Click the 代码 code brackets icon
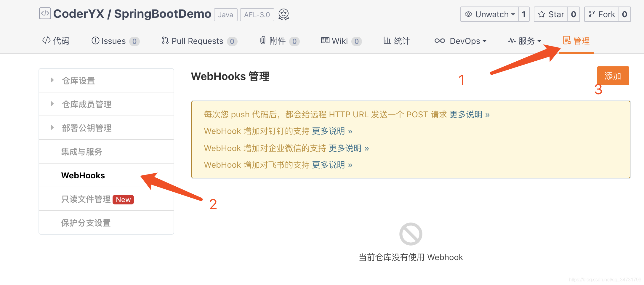644x285 pixels. coord(46,40)
